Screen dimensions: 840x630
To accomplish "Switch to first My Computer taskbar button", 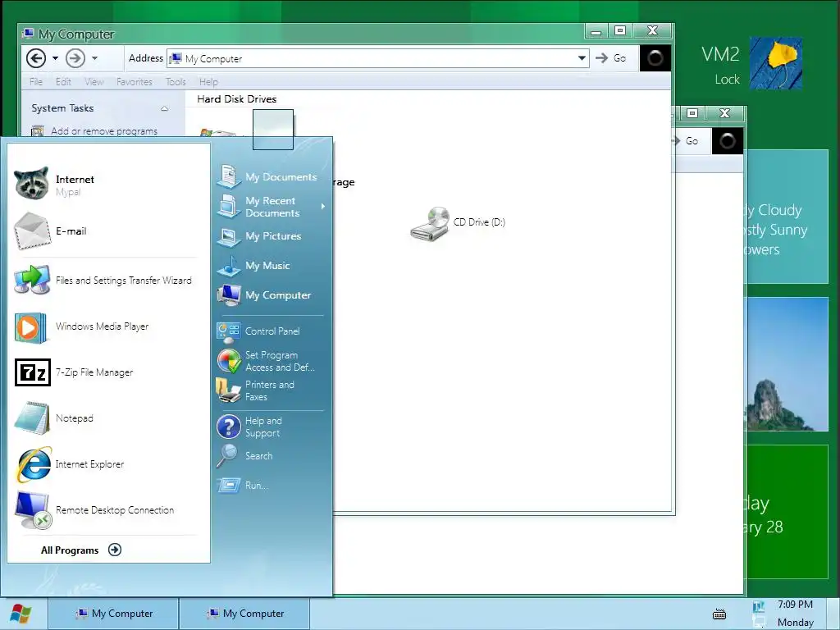I will (x=113, y=614).
